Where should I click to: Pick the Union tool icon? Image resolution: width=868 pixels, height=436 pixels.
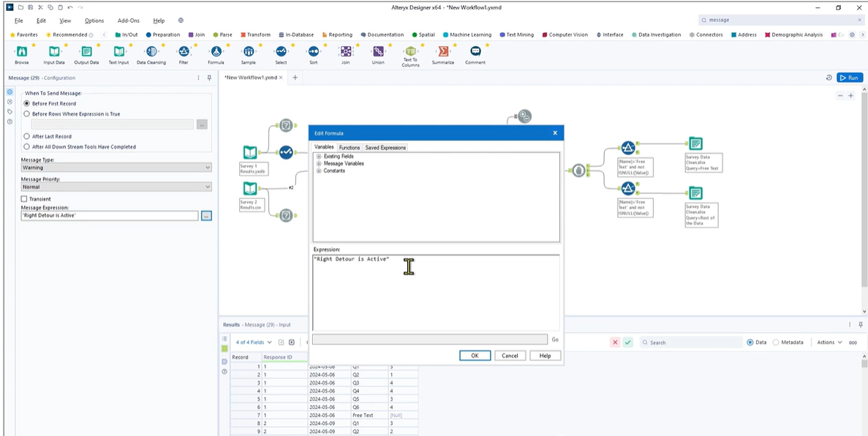pos(378,51)
